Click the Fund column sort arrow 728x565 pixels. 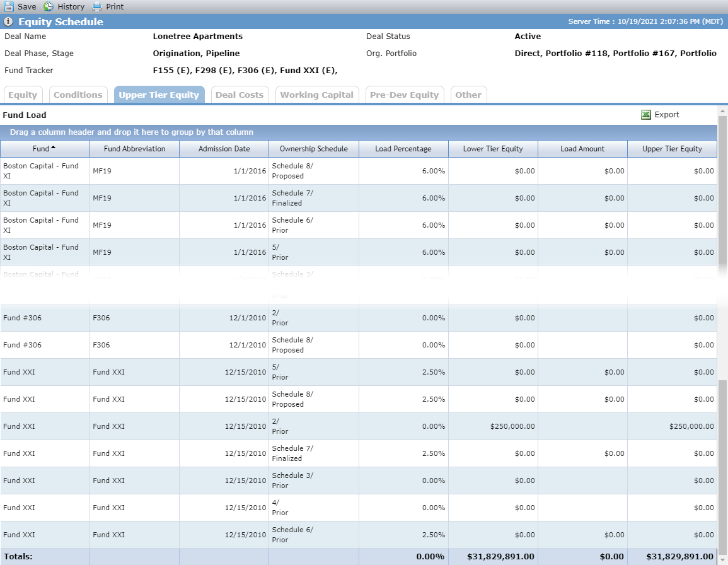[x=54, y=148]
